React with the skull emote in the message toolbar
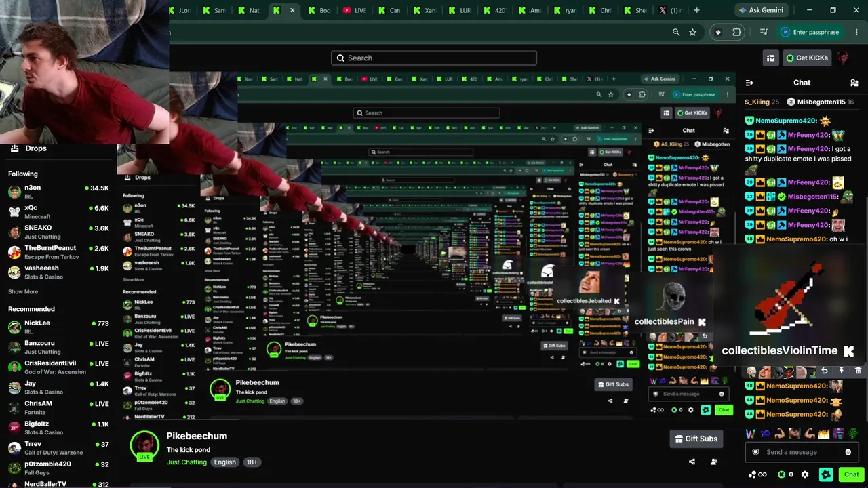The height and width of the screenshot is (488, 868). pos(751,371)
